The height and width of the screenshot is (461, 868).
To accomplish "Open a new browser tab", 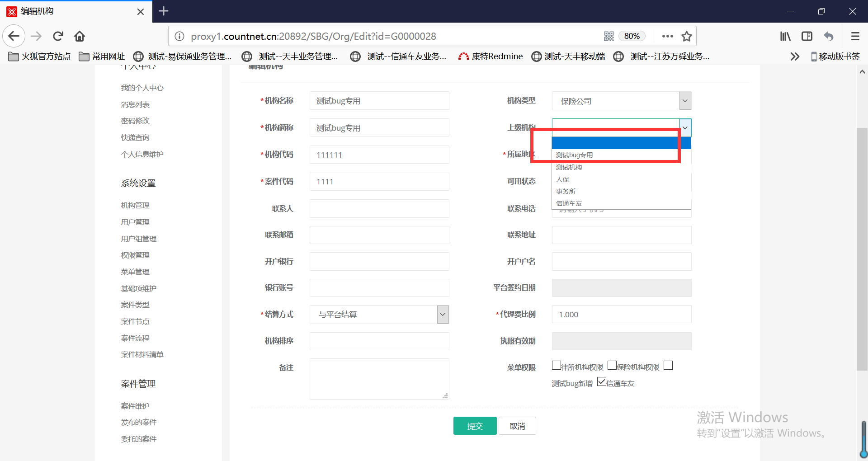I will [164, 11].
